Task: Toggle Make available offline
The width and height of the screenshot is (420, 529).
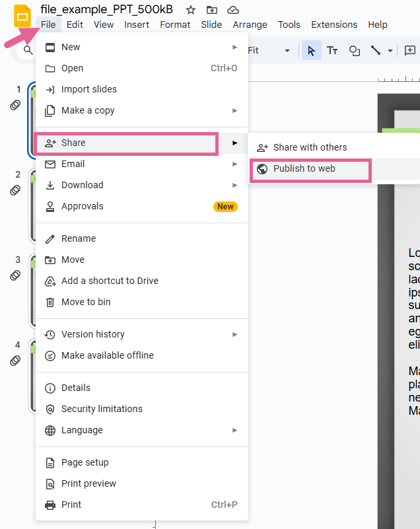Action: [x=107, y=355]
